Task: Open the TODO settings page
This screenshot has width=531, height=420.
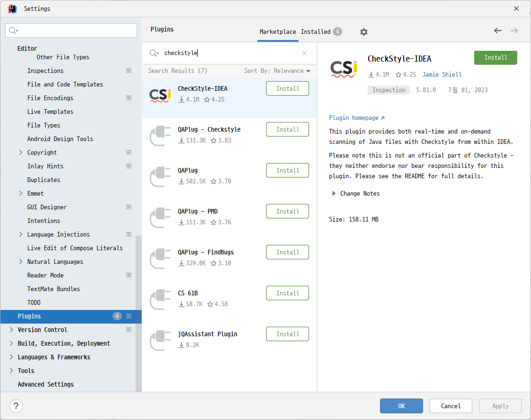Action: [x=34, y=302]
